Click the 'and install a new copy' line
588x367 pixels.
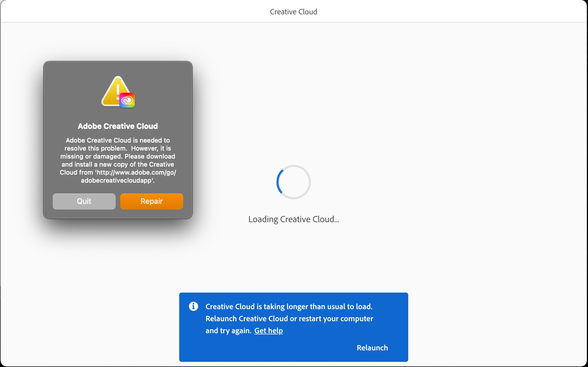[x=118, y=164]
